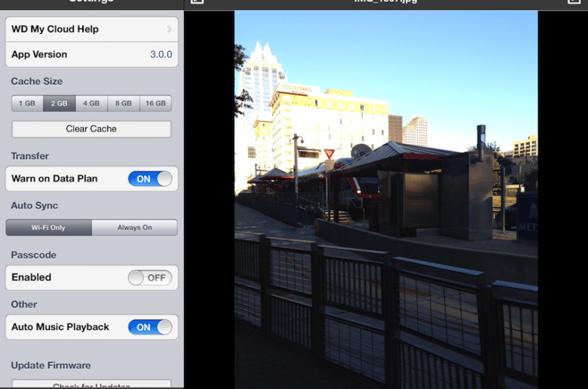Click the Update Firmware heading
This screenshot has width=588, height=389.
(x=51, y=366)
